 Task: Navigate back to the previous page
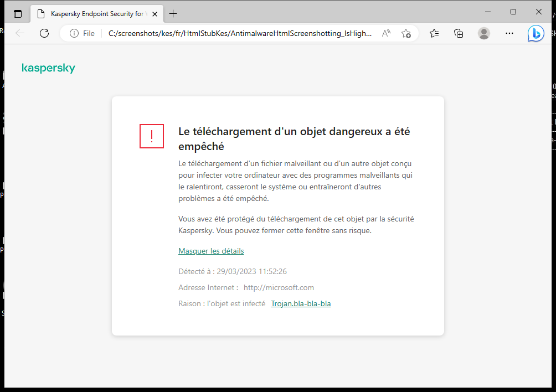tap(20, 33)
